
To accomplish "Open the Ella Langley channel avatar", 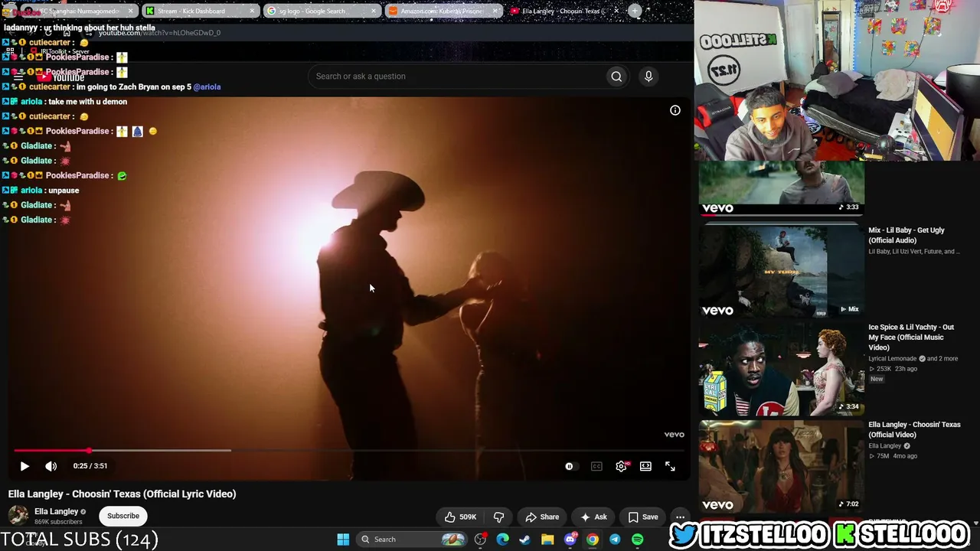I will point(18,516).
